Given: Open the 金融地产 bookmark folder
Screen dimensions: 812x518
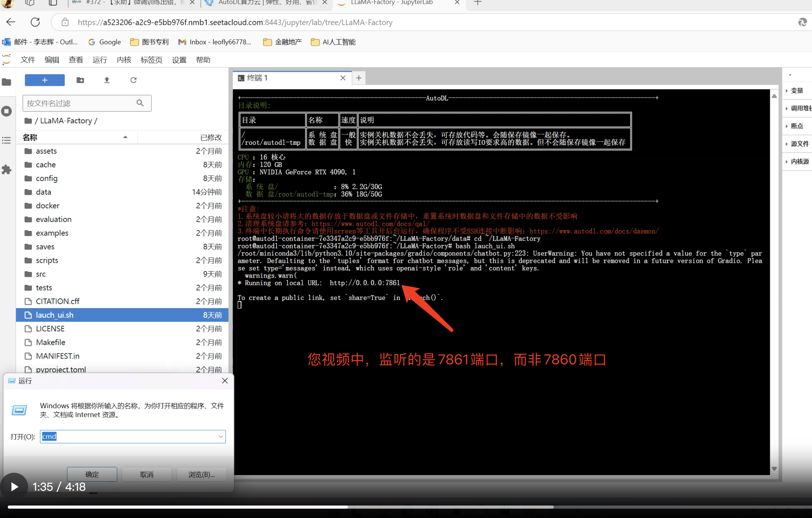Looking at the screenshot, I should coord(283,42).
